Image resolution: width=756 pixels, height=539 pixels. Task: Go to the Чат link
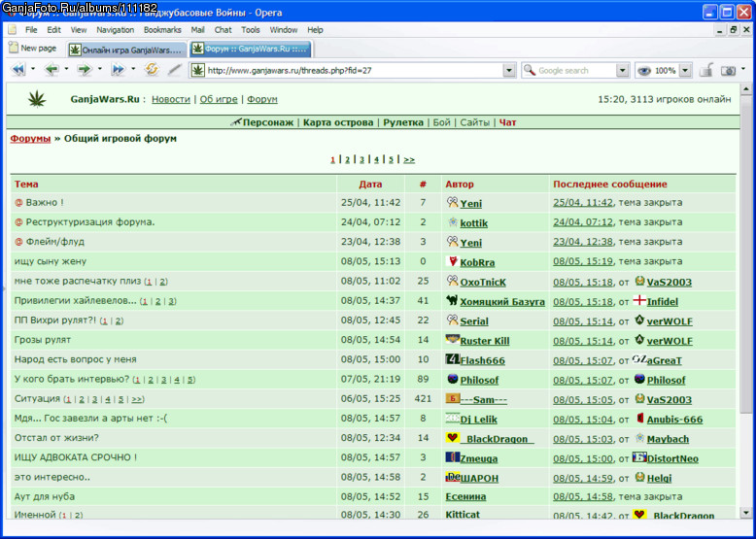click(507, 122)
